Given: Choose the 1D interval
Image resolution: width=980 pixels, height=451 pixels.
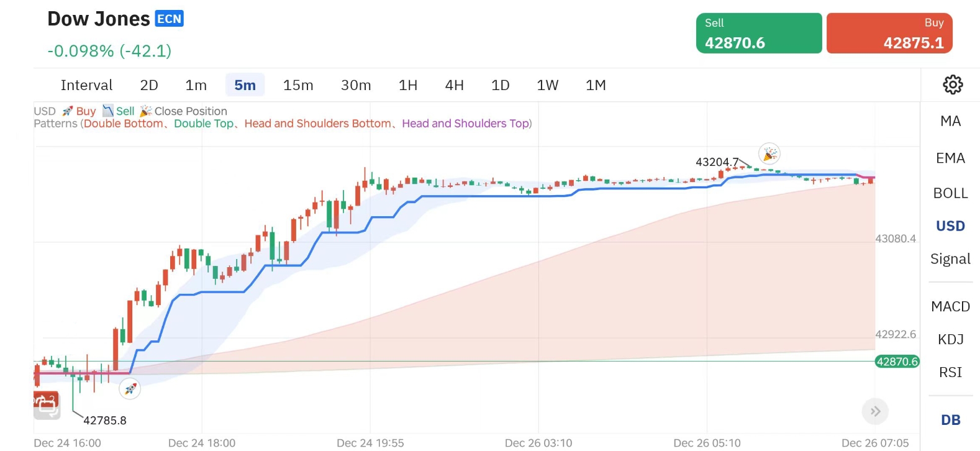Looking at the screenshot, I should (x=500, y=85).
